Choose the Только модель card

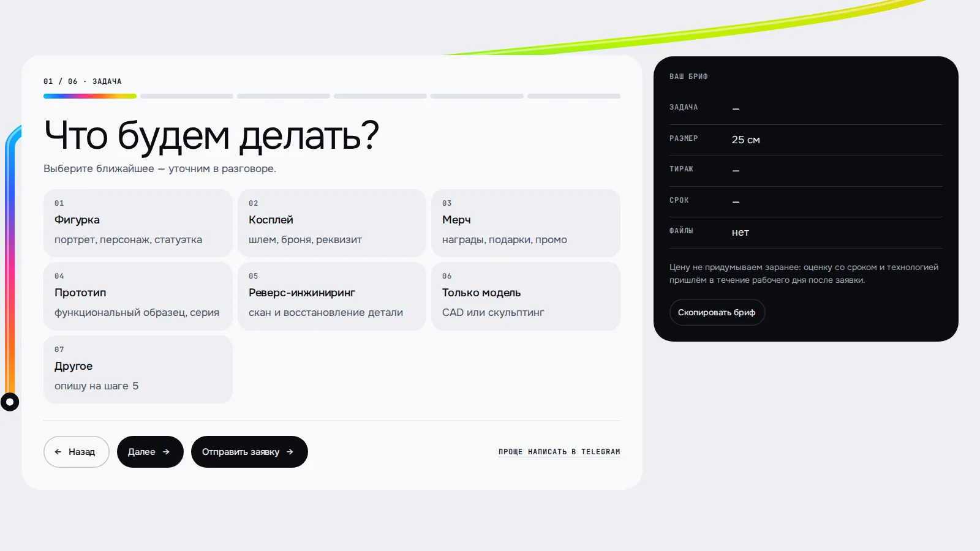click(526, 296)
